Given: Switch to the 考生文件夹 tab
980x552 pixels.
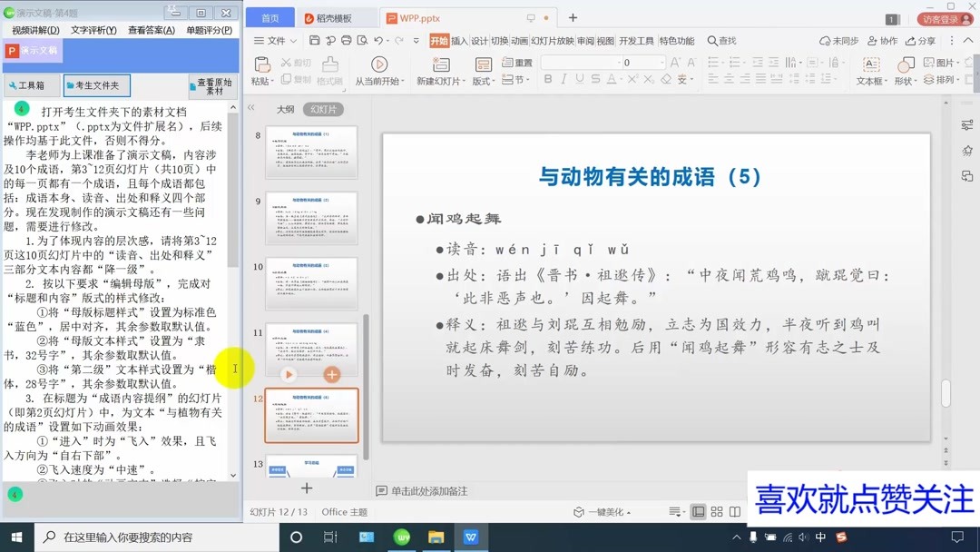Looking at the screenshot, I should coord(97,84).
